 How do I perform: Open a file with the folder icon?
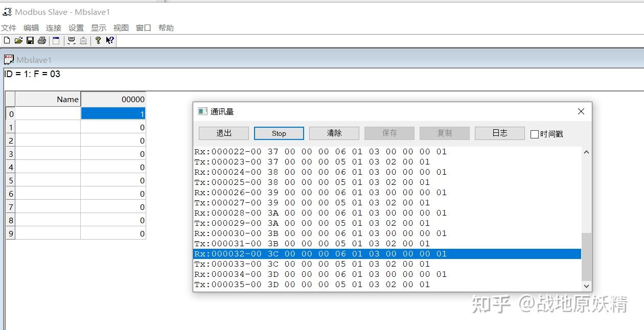18,40
